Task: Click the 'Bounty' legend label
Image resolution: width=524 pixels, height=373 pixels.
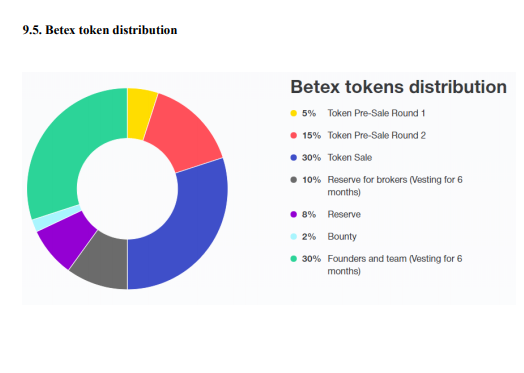Action: pos(342,237)
